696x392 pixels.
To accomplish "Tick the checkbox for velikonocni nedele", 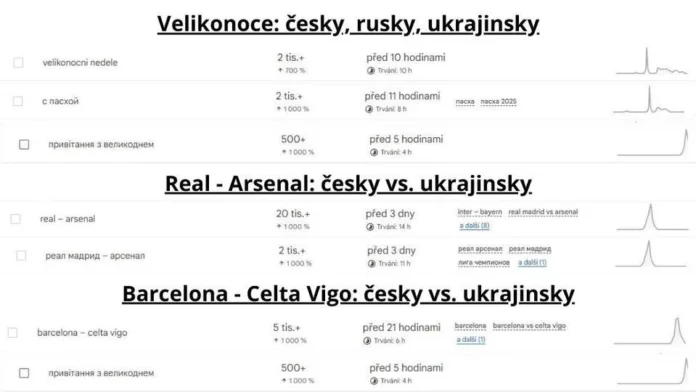I will pyautogui.click(x=18, y=63).
